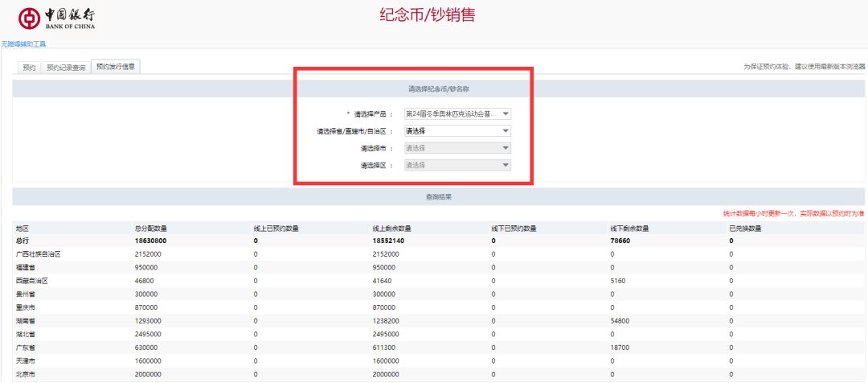Select the 北京市 row in results
Image resolution: width=868 pixels, height=383 pixels.
(439, 374)
